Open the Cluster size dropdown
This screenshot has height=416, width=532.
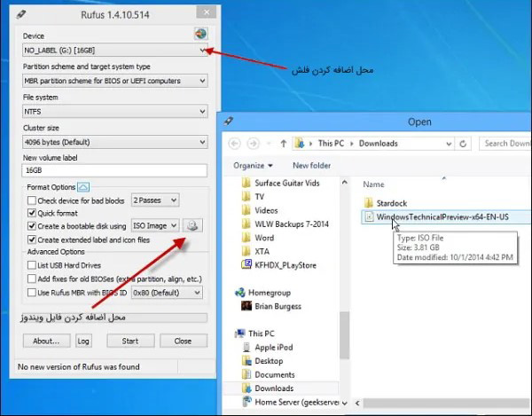(x=115, y=142)
